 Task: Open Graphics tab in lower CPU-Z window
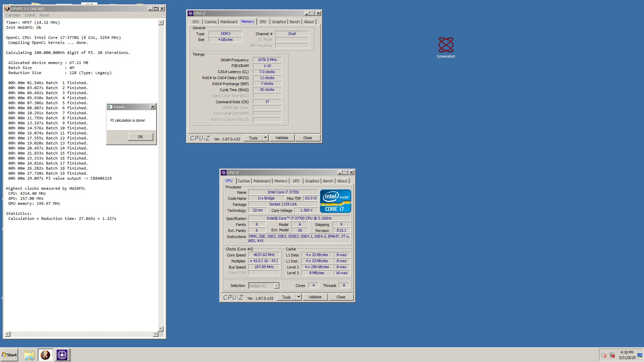312,181
